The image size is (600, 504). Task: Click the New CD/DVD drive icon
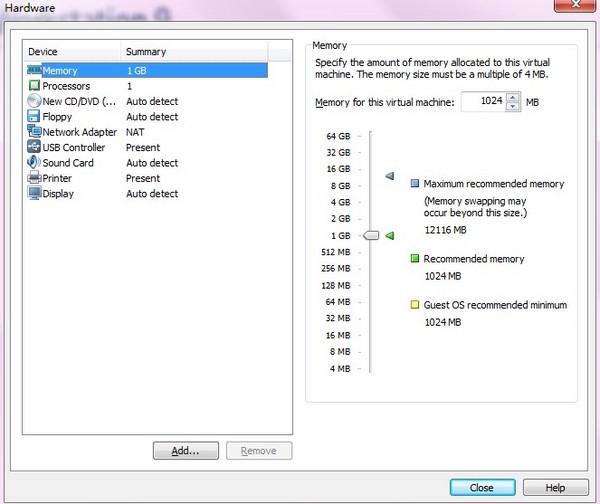tap(34, 101)
